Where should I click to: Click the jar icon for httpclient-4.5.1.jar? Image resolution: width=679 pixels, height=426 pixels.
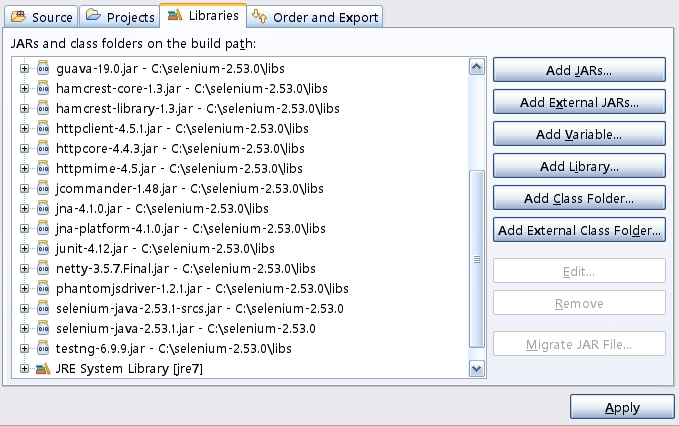pos(43,128)
